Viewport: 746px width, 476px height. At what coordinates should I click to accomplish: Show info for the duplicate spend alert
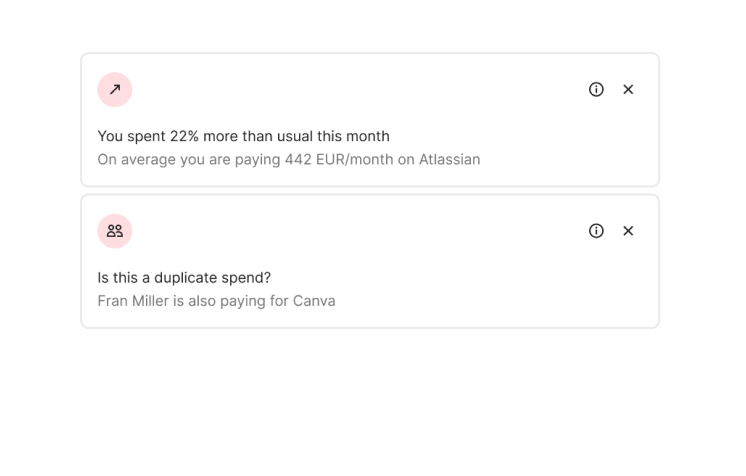point(596,231)
